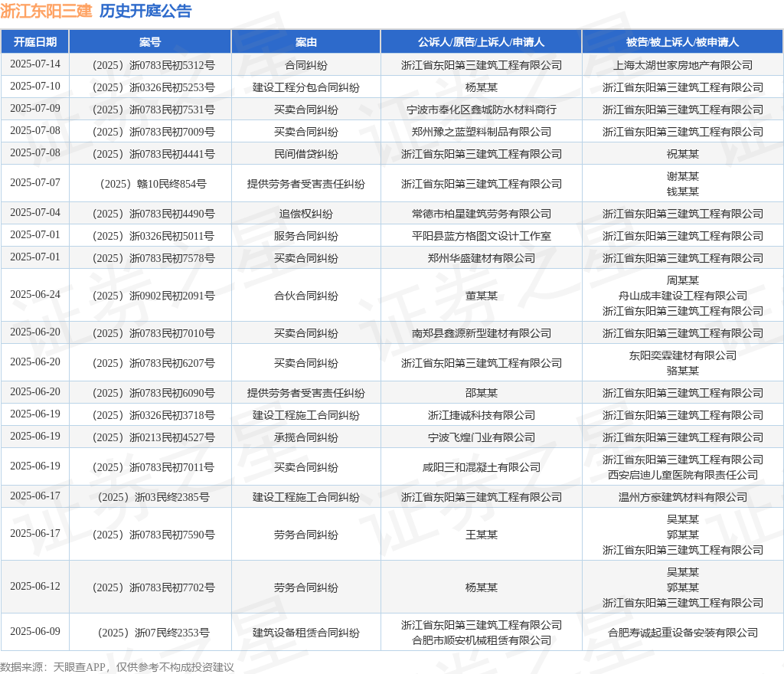Click the heading 历史开庭公告
The width and height of the screenshot is (784, 674).
[x=145, y=11]
